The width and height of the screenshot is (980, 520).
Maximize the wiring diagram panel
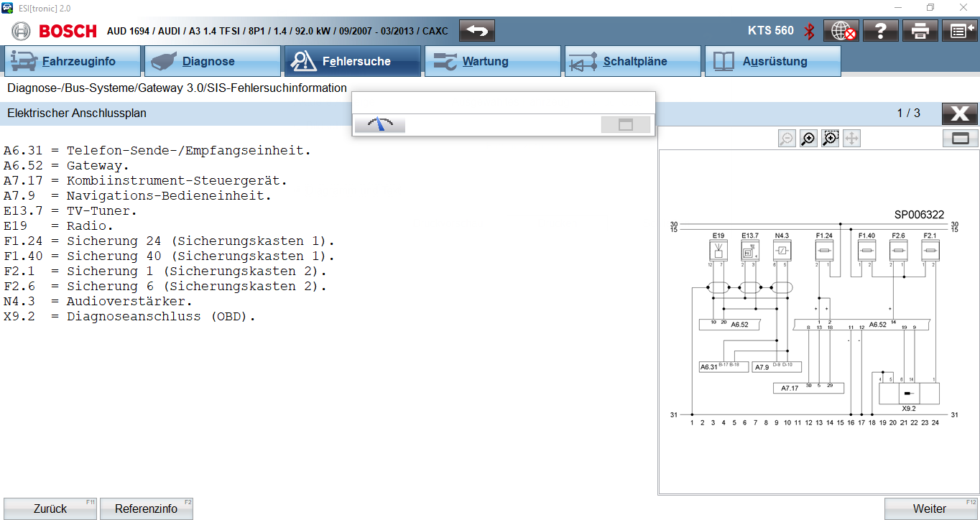961,139
